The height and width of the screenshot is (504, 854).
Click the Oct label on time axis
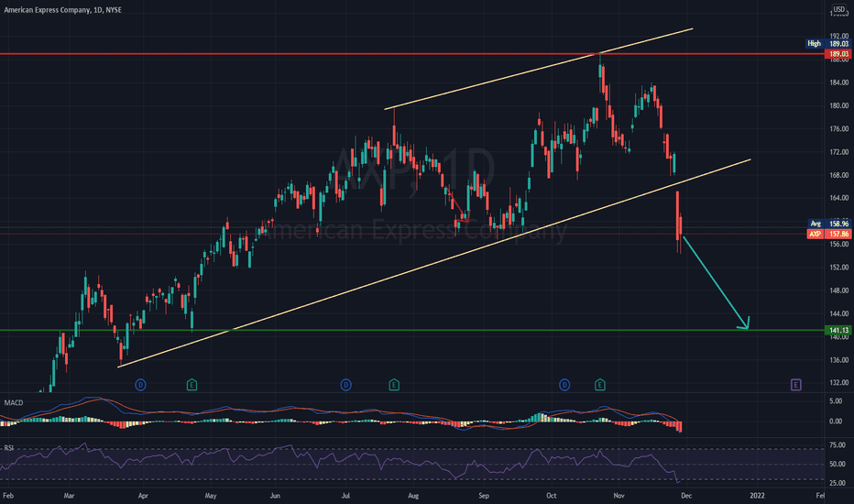[x=552, y=496]
